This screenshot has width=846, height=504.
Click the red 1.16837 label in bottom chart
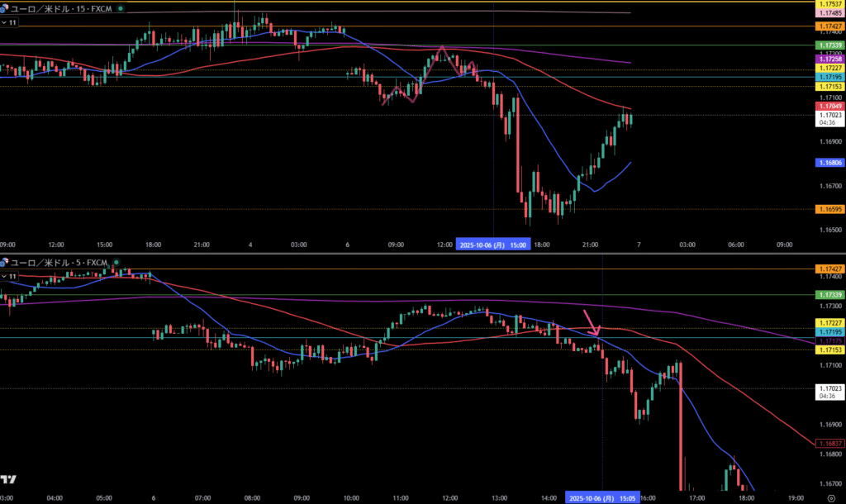pos(829,443)
